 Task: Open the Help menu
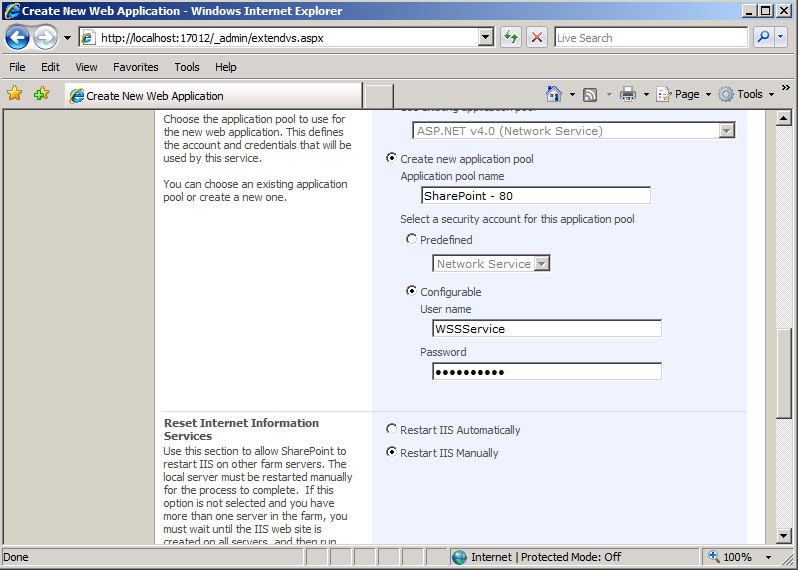coord(225,67)
